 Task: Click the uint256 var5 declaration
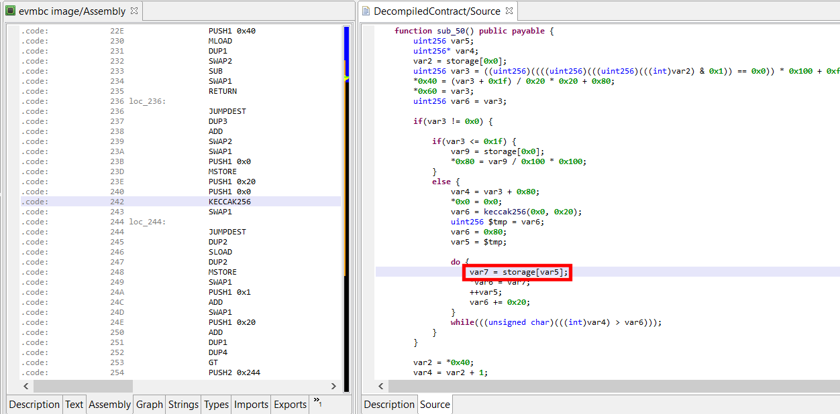pos(444,41)
